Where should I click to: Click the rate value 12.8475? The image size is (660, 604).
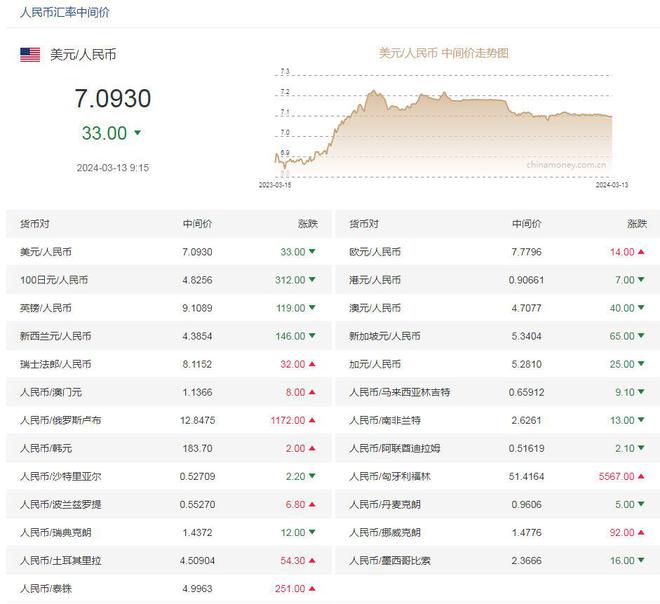pos(197,420)
